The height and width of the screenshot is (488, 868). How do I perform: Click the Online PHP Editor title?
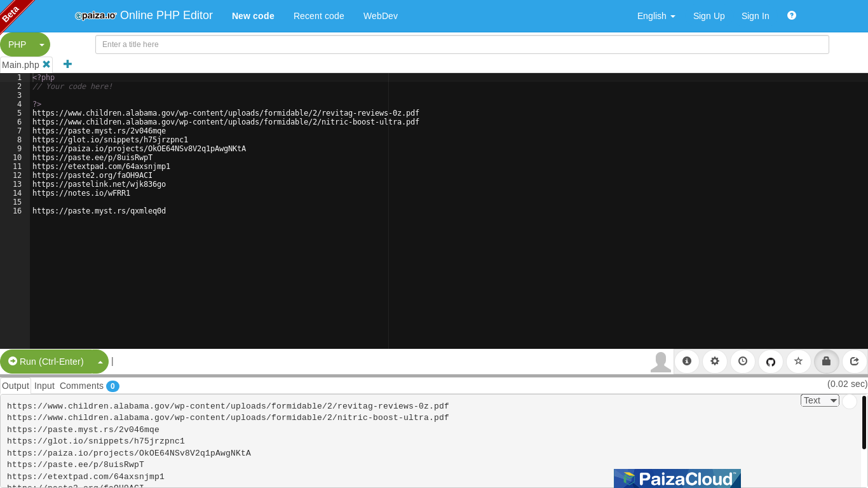point(166,15)
